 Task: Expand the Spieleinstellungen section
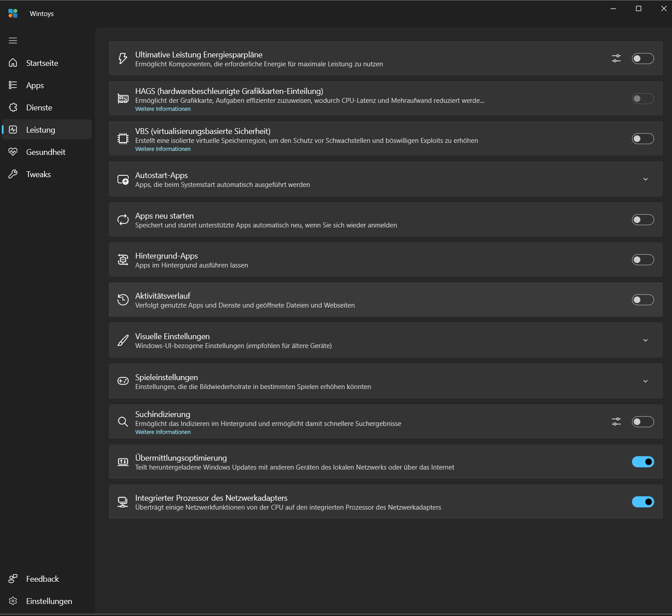pyautogui.click(x=645, y=381)
